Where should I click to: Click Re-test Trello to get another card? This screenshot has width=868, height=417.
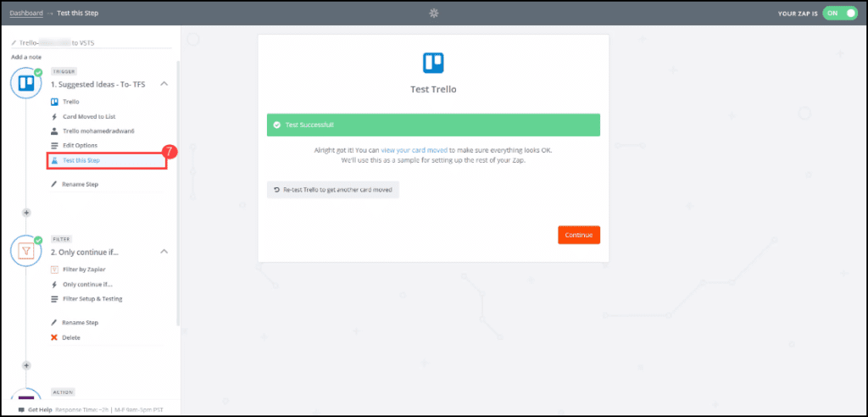coord(332,189)
